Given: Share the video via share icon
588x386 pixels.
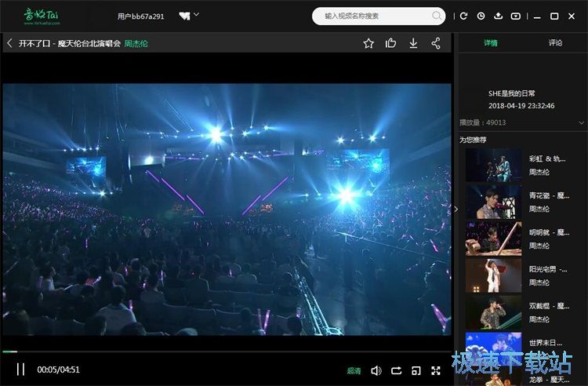Looking at the screenshot, I should click(x=435, y=43).
